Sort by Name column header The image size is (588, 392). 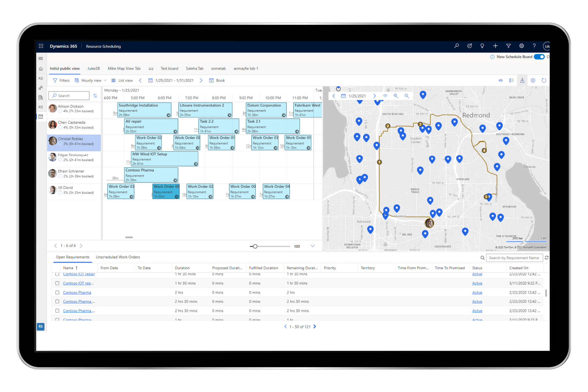click(70, 268)
